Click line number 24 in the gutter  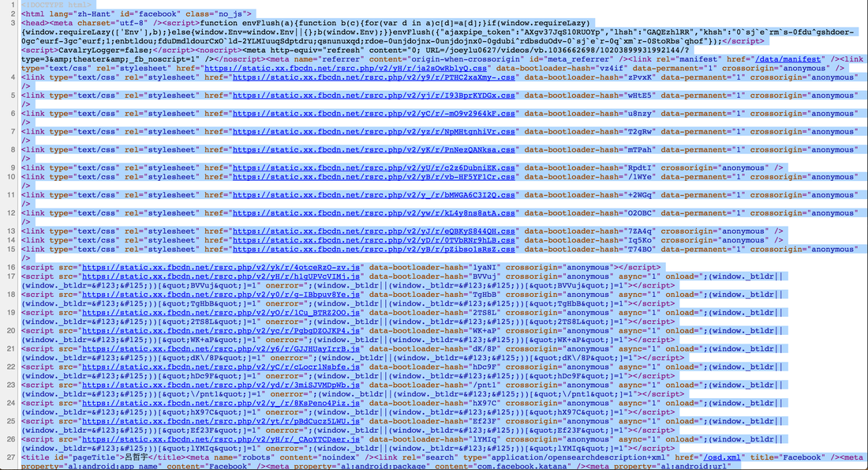pos(11,403)
